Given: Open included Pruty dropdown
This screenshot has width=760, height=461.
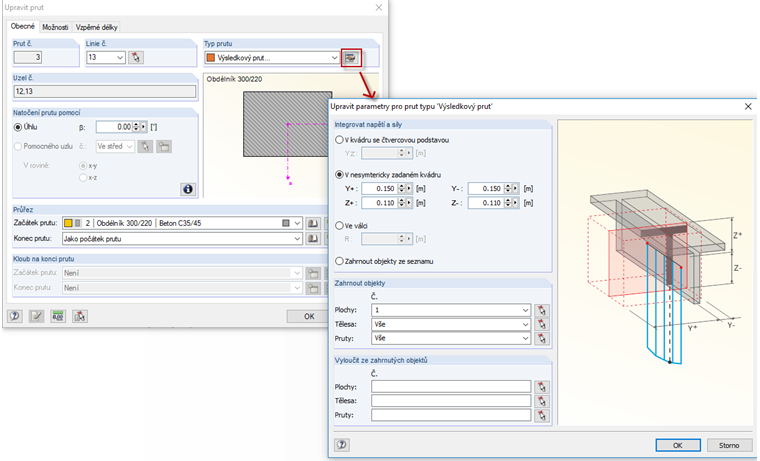Looking at the screenshot, I should (x=525, y=338).
